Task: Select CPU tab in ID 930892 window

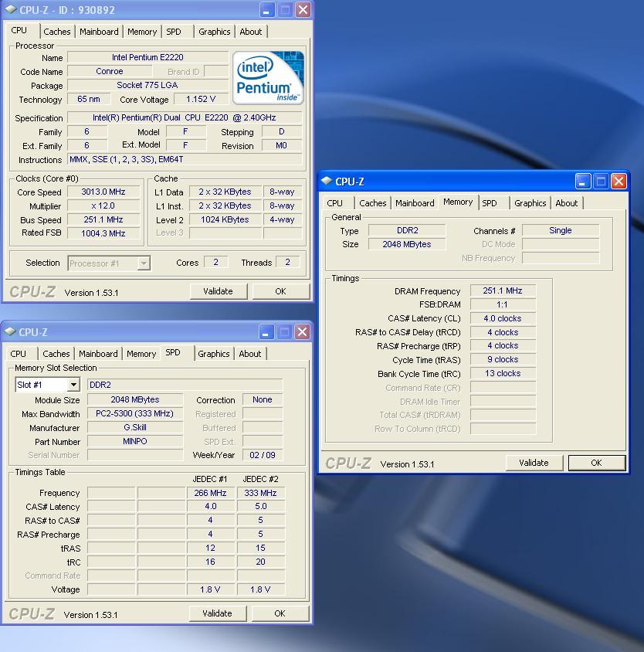Action: tap(19, 30)
